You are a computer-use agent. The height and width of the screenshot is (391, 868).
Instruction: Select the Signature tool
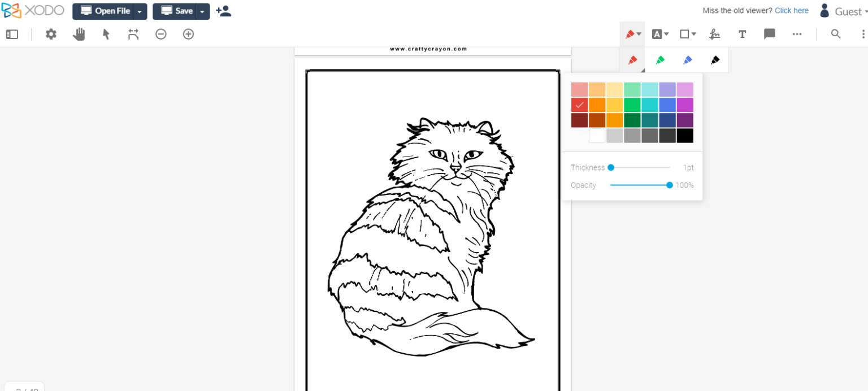(715, 34)
